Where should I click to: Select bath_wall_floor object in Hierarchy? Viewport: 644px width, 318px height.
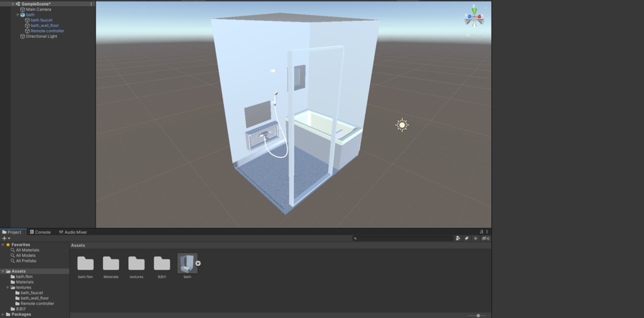pos(45,26)
